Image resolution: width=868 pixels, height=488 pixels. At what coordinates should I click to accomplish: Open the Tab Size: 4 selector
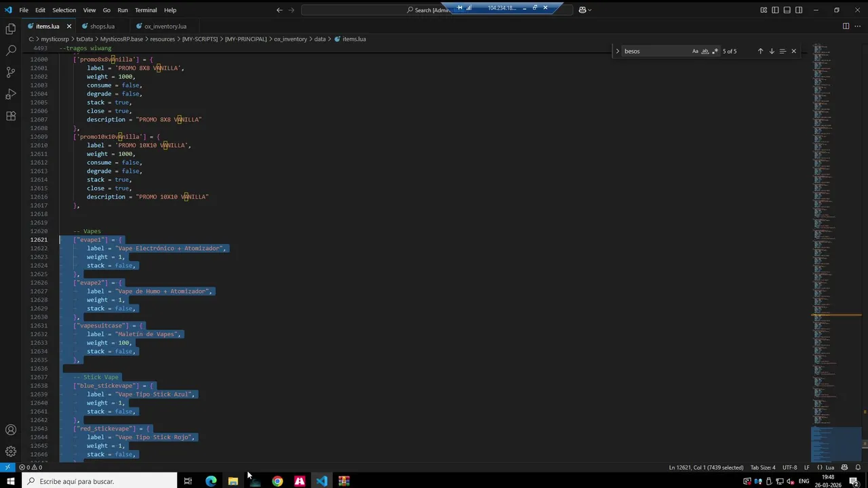click(763, 468)
